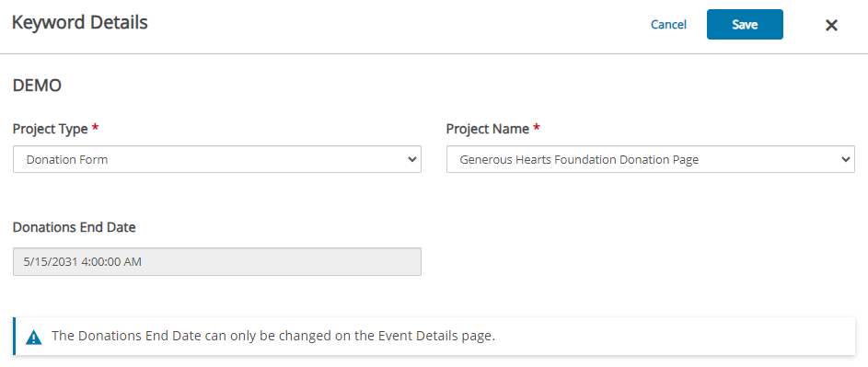The width and height of the screenshot is (868, 367).
Task: Click the red asterisk beside Project Name
Action: (536, 129)
